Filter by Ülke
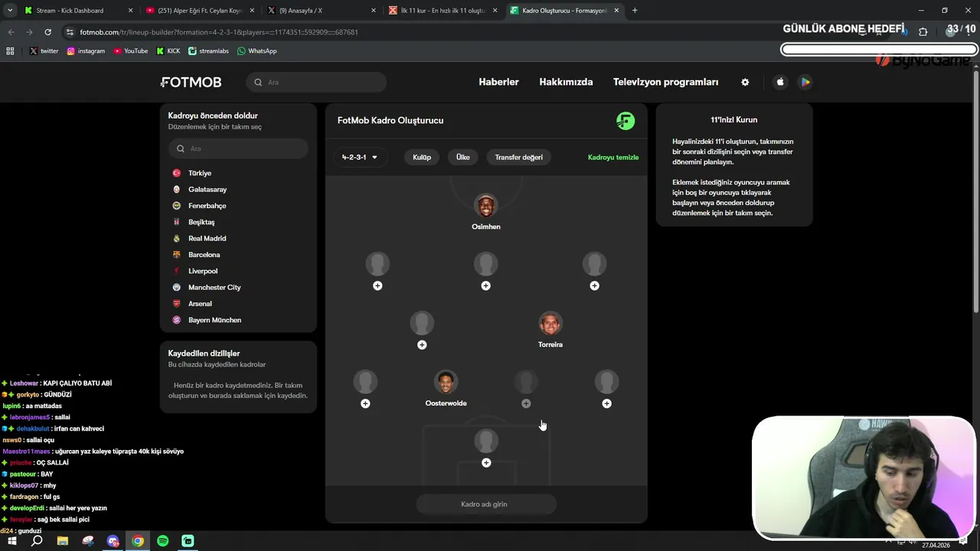This screenshot has width=980, height=551. coord(463,157)
